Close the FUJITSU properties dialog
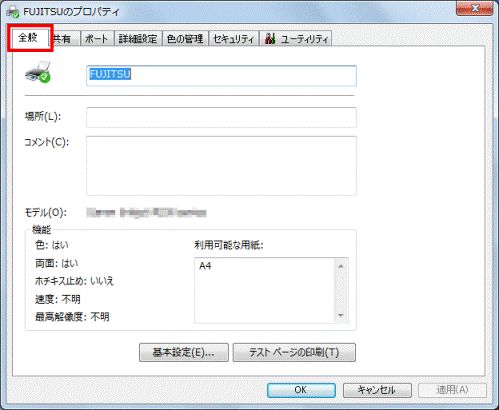 (475, 8)
